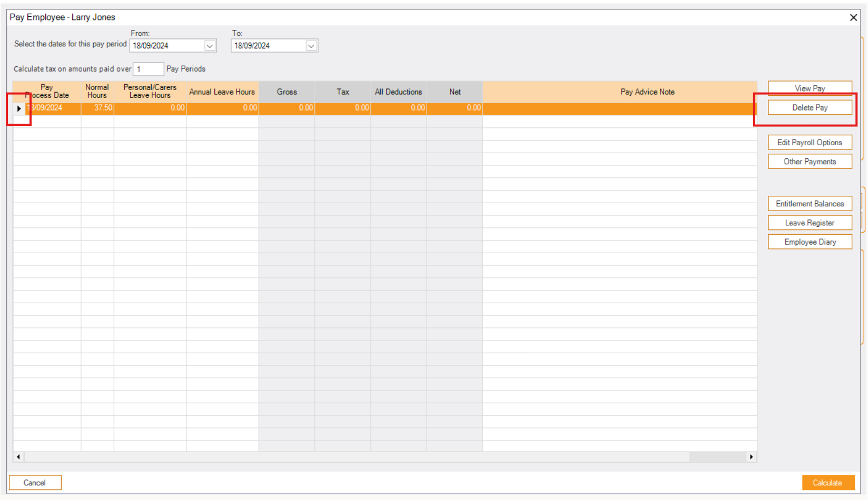Click the Cancel button
Image resolution: width=868 pixels, height=500 pixels.
[35, 483]
